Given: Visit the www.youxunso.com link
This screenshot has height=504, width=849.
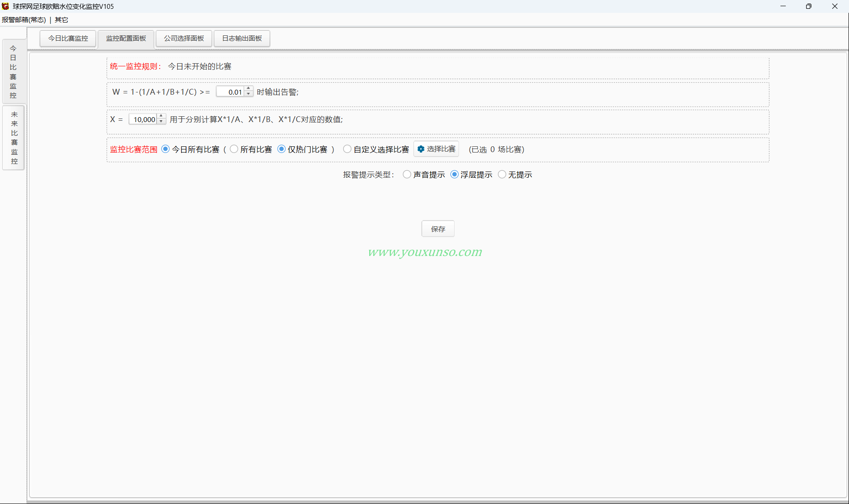Looking at the screenshot, I should (425, 252).
